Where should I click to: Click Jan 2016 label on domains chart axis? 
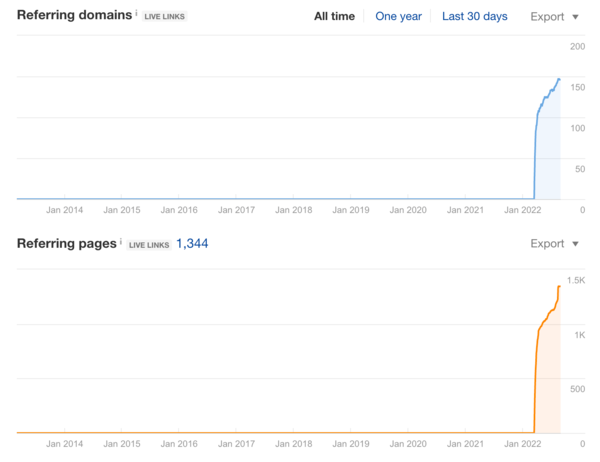click(179, 210)
